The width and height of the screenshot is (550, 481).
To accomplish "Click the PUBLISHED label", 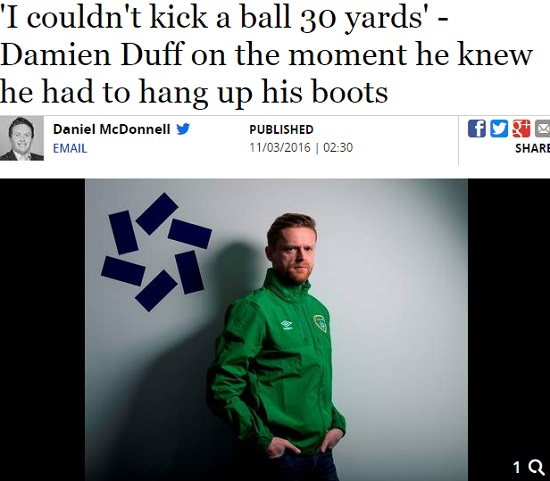I will [x=281, y=129].
